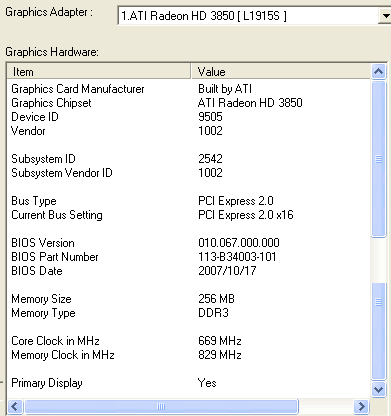Click the horizontal scrollbar right arrow

[x=361, y=406]
